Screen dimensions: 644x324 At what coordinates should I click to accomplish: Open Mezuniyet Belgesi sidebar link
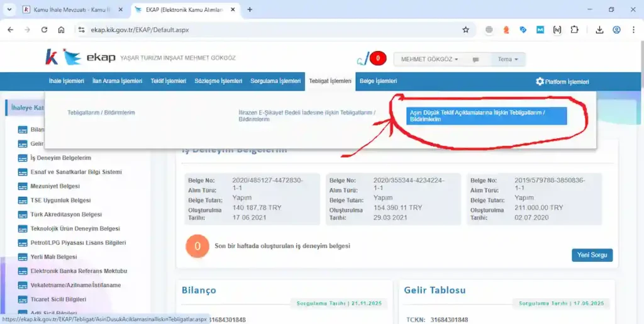coord(55,186)
